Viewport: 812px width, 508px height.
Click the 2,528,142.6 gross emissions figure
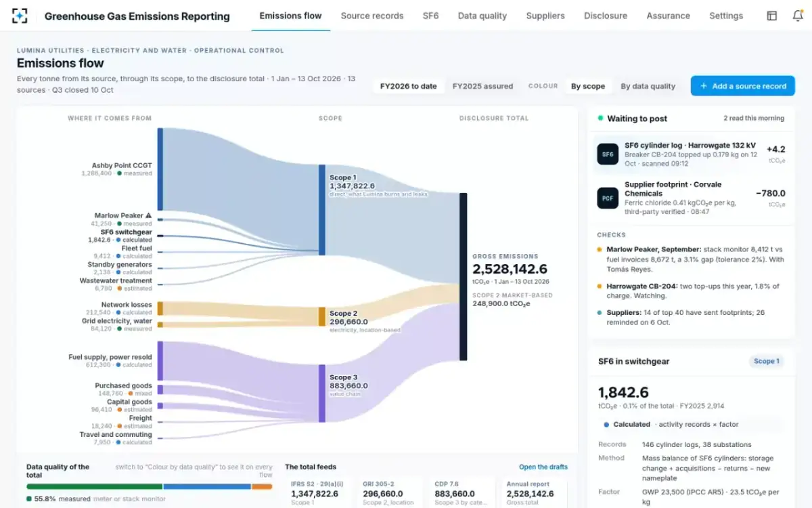click(510, 269)
